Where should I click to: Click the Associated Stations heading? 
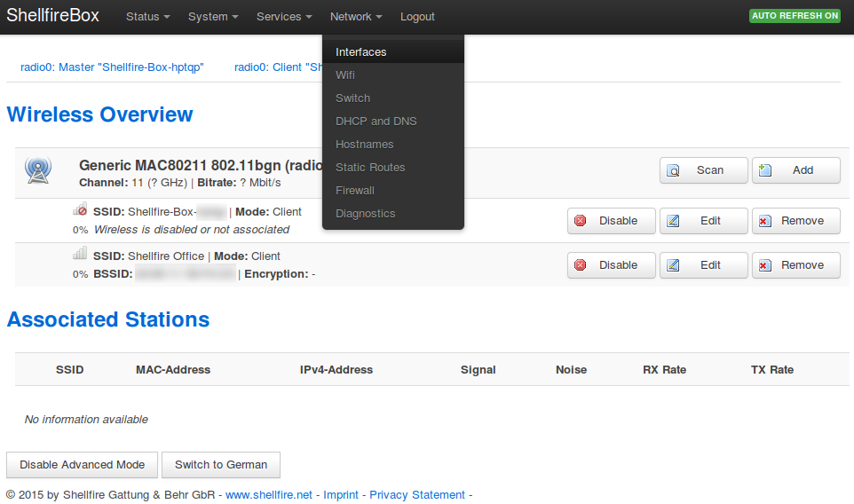(107, 319)
